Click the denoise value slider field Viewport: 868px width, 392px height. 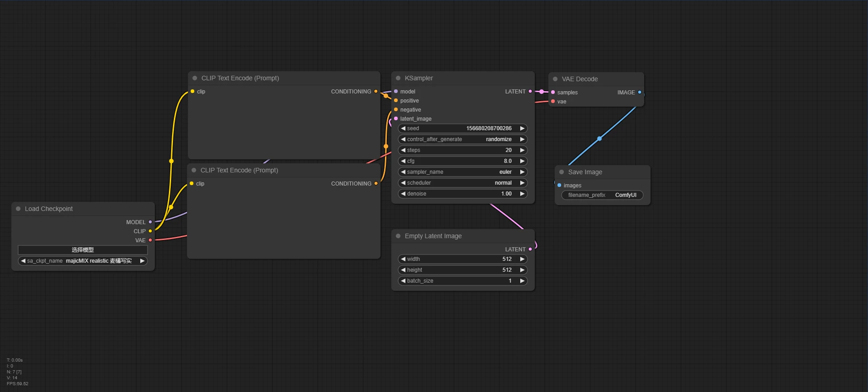click(462, 194)
